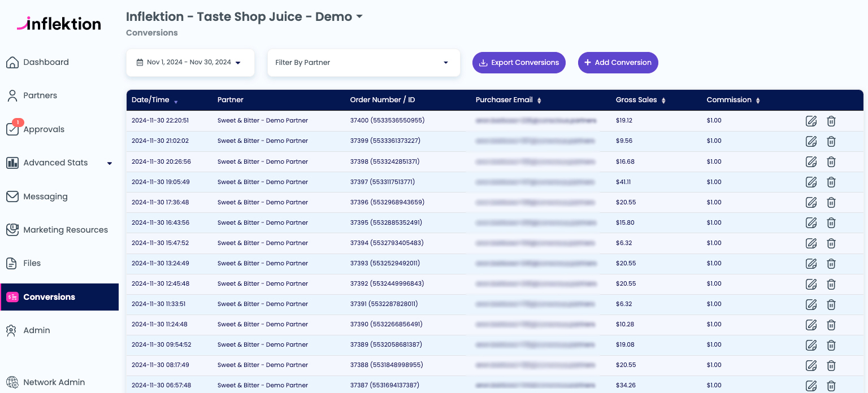The width and height of the screenshot is (868, 393).
Task: Edit conversion order 37394
Action: 811,243
